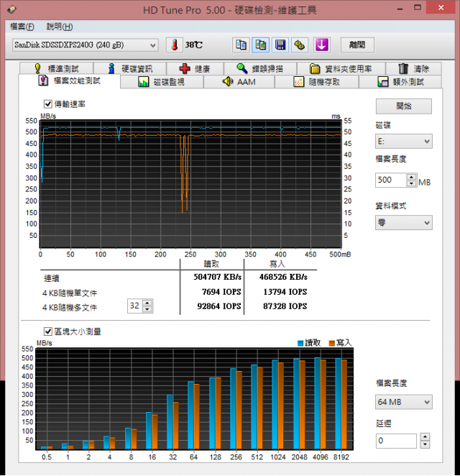Viewport: 460px width, 476px height.
Task: Click the yellow folder usage icon
Action: point(315,68)
